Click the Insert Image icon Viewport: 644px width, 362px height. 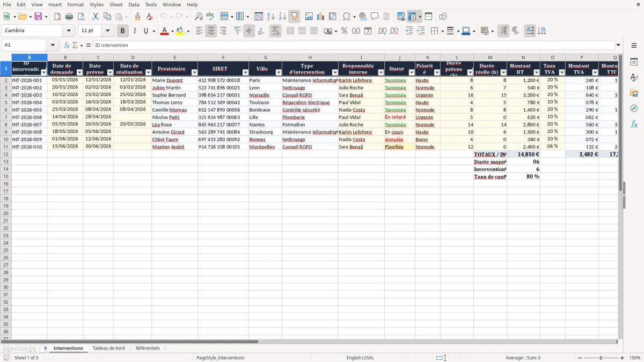(x=309, y=17)
